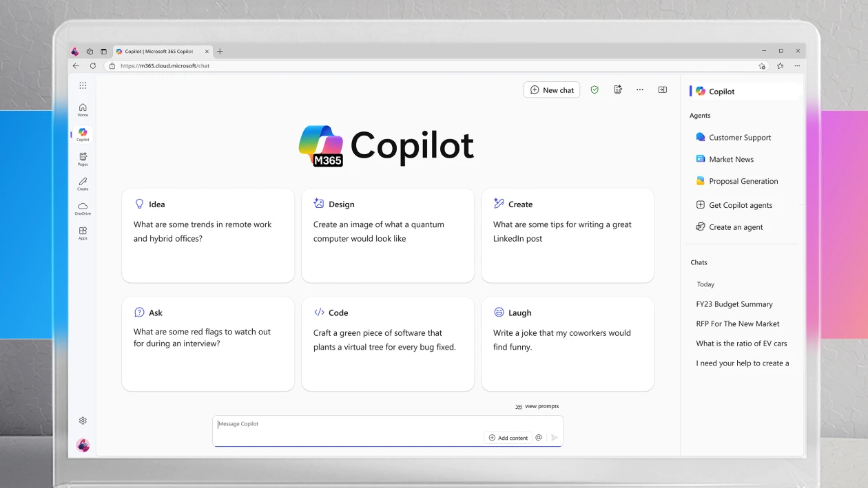This screenshot has width=868, height=488.
Task: Open the prompt notebook icon near New chat
Action: pyautogui.click(x=617, y=89)
